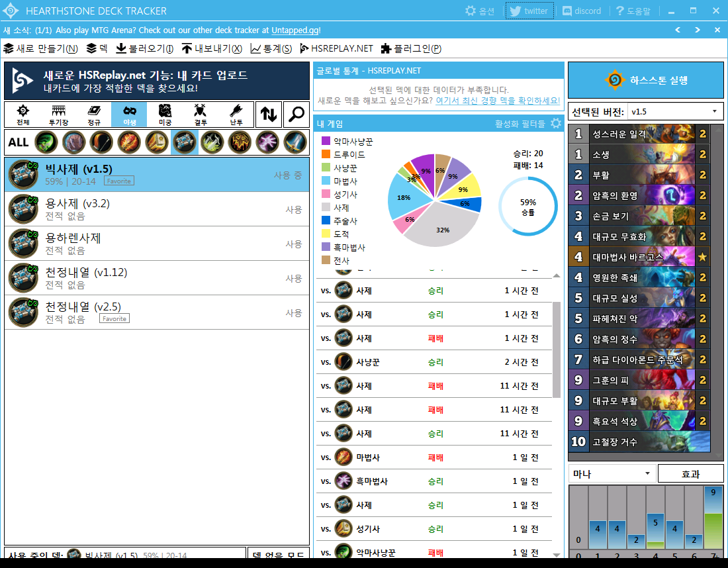Screen dimensions: 728x568
Task: Click the vs. 사냥꾼 game class icon
Action: (343, 362)
